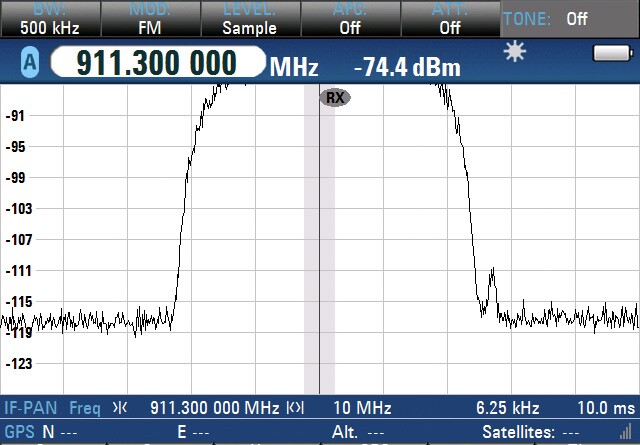Click the 6.25 kHz resolution value

pos(508,408)
